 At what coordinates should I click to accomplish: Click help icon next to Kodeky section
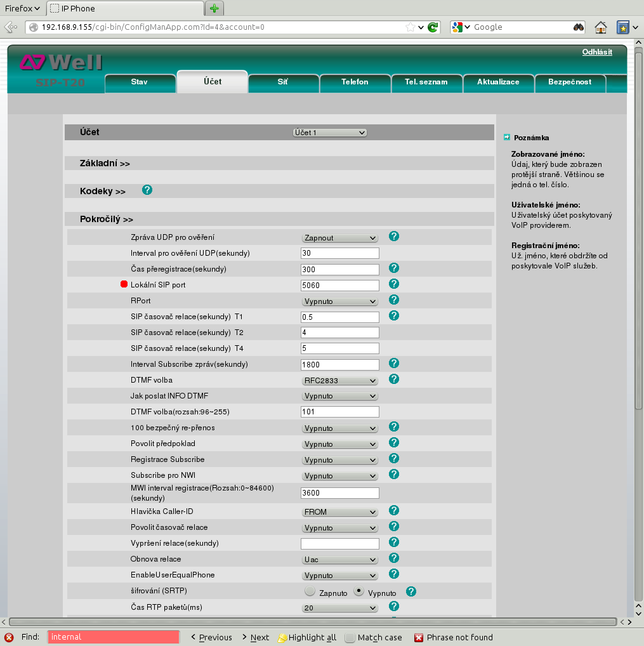(x=147, y=190)
